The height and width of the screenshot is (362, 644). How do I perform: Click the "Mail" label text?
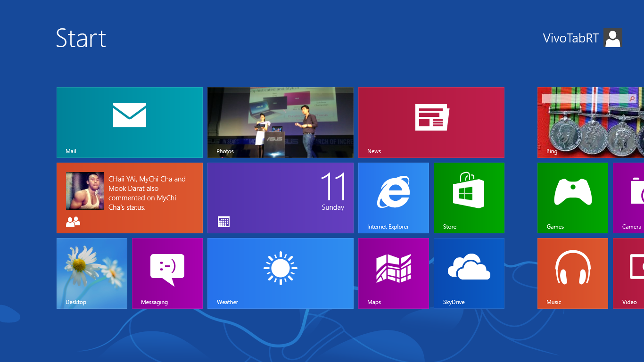71,151
